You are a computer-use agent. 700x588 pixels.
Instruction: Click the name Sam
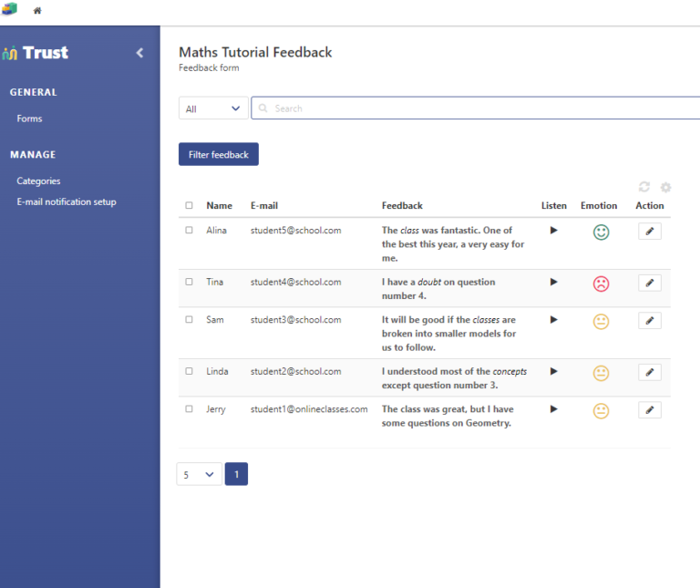click(215, 320)
